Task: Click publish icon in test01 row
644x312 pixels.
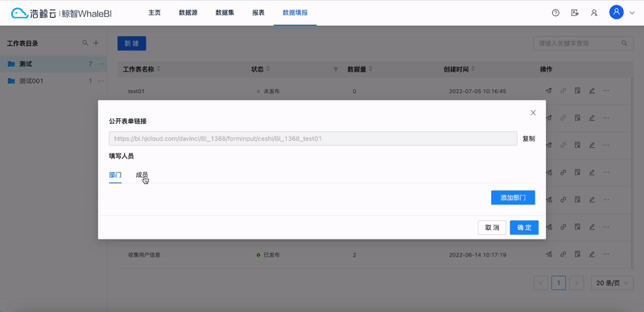Action: pos(548,91)
